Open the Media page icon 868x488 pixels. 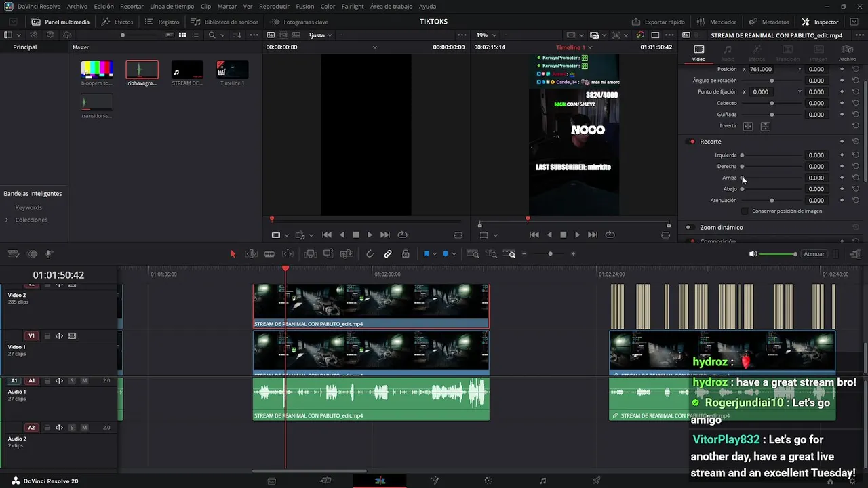click(x=272, y=481)
